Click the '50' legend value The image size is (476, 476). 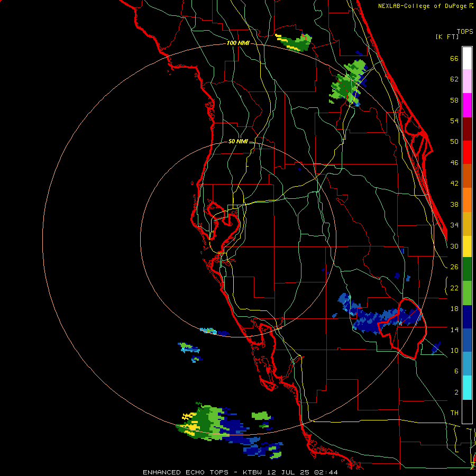tap(454, 142)
